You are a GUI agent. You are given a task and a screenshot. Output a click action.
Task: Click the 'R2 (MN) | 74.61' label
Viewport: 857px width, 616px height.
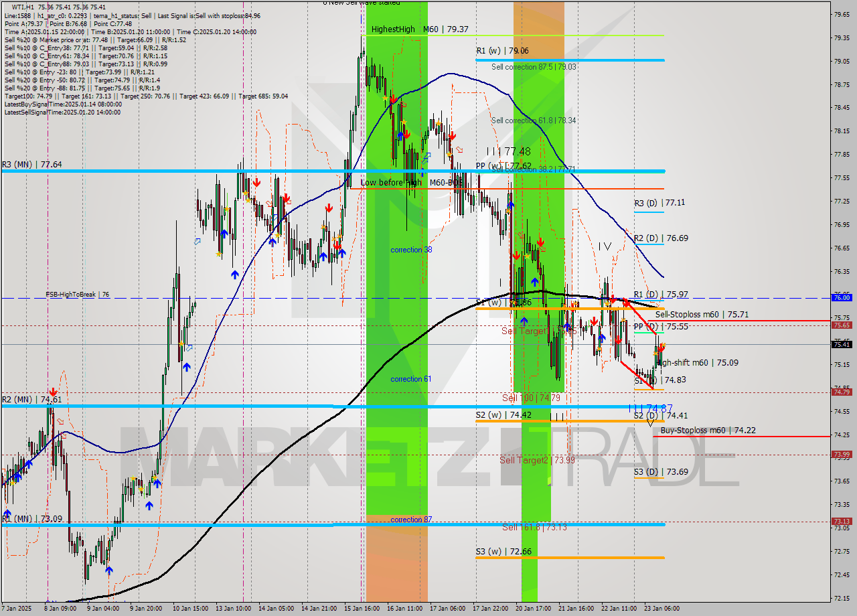click(x=32, y=400)
